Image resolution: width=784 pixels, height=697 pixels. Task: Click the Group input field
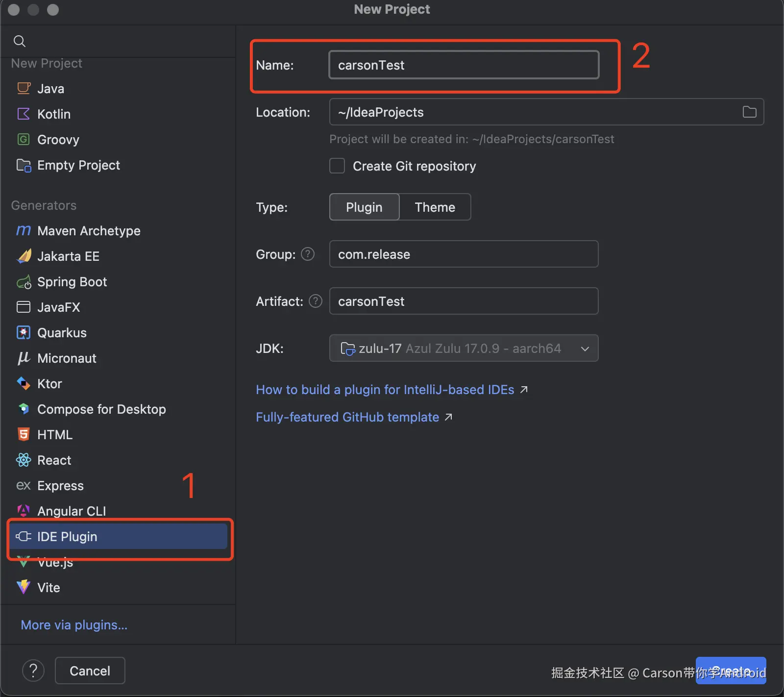click(x=464, y=254)
